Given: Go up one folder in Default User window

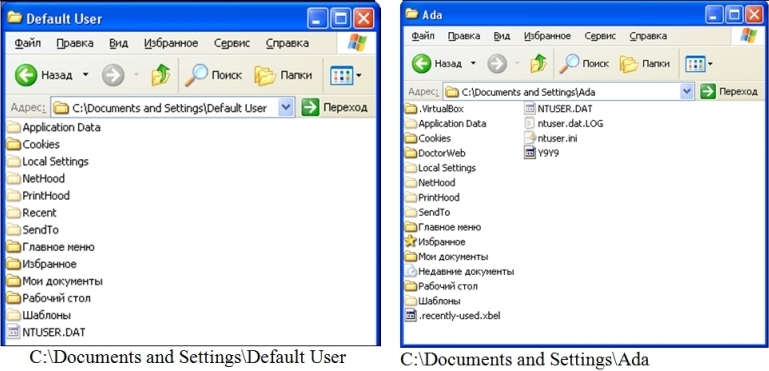Looking at the screenshot, I should tap(160, 75).
